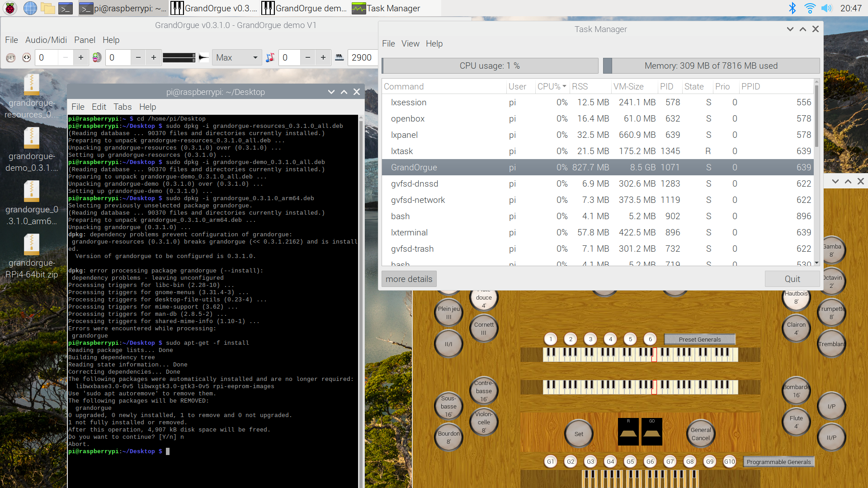
Task: Toggle the Bombarde 16' stop
Action: (796, 391)
